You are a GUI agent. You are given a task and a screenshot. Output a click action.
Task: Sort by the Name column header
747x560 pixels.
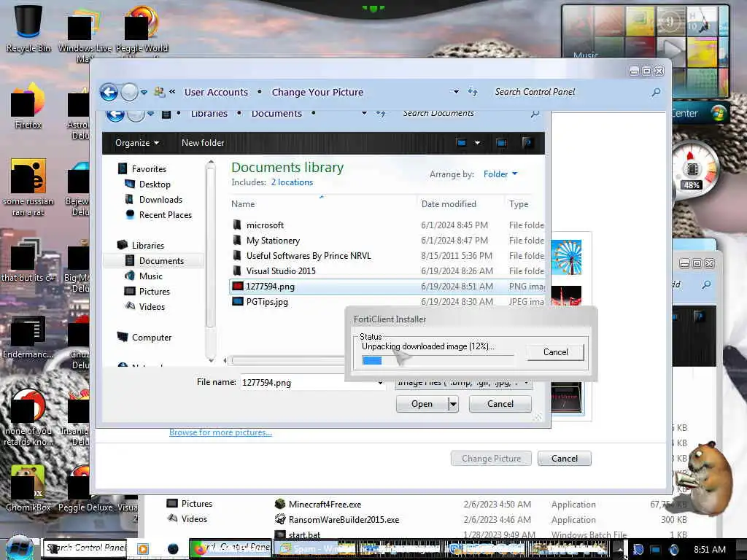pyautogui.click(x=243, y=204)
